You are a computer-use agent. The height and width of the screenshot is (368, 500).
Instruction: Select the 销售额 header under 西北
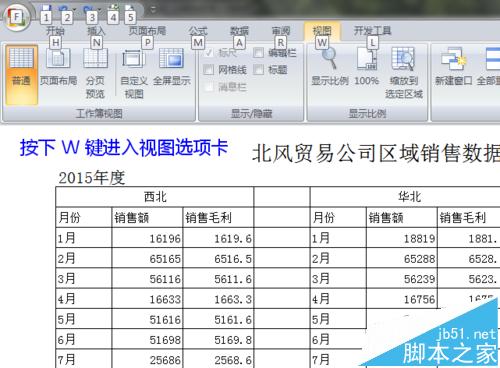click(x=147, y=217)
